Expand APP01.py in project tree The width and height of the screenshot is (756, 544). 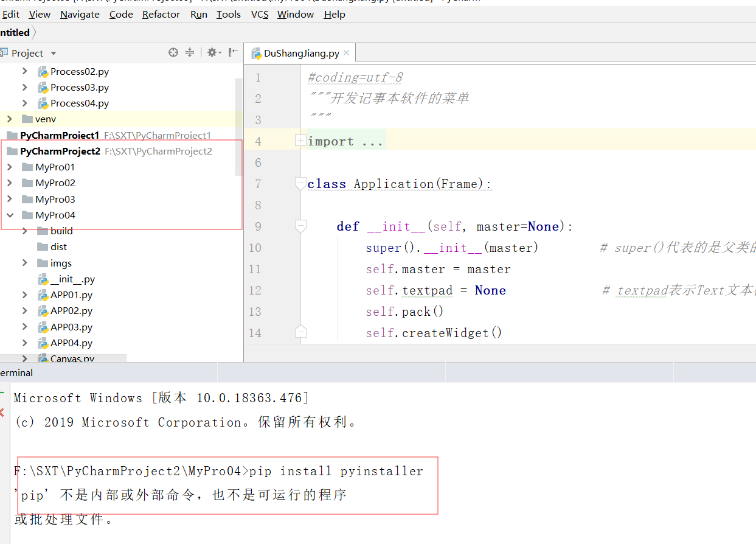(x=25, y=295)
